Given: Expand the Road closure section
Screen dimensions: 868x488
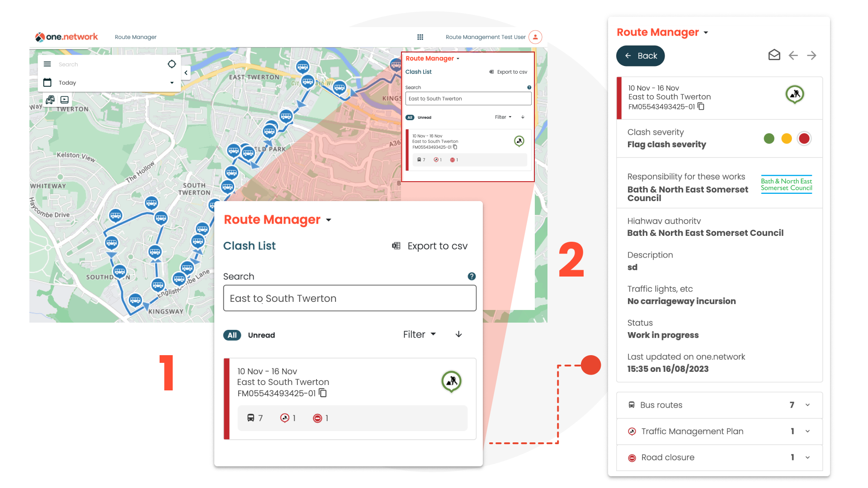Looking at the screenshot, I should point(719,457).
